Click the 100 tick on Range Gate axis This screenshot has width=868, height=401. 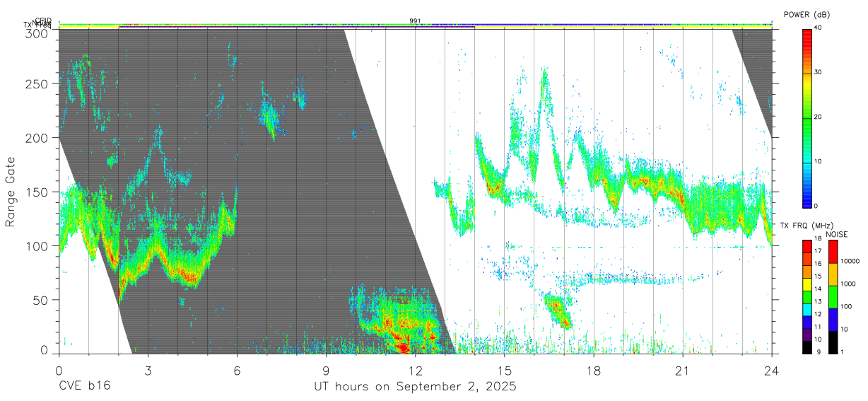tap(37, 246)
